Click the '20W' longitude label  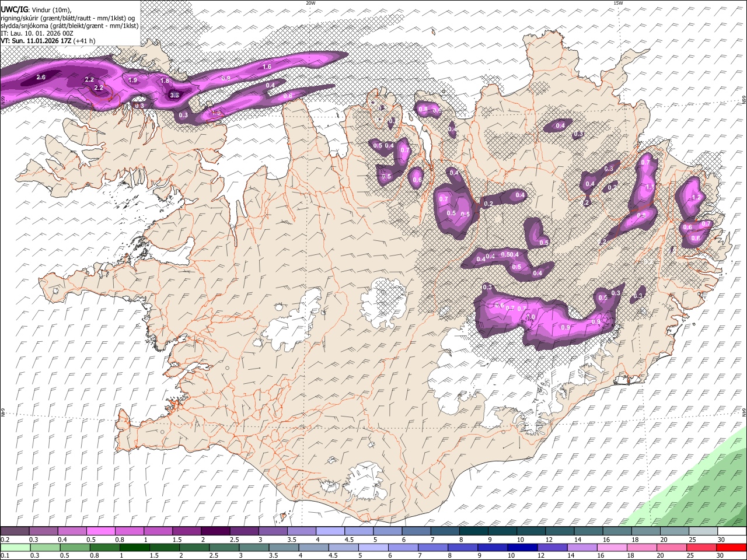[x=311, y=3]
